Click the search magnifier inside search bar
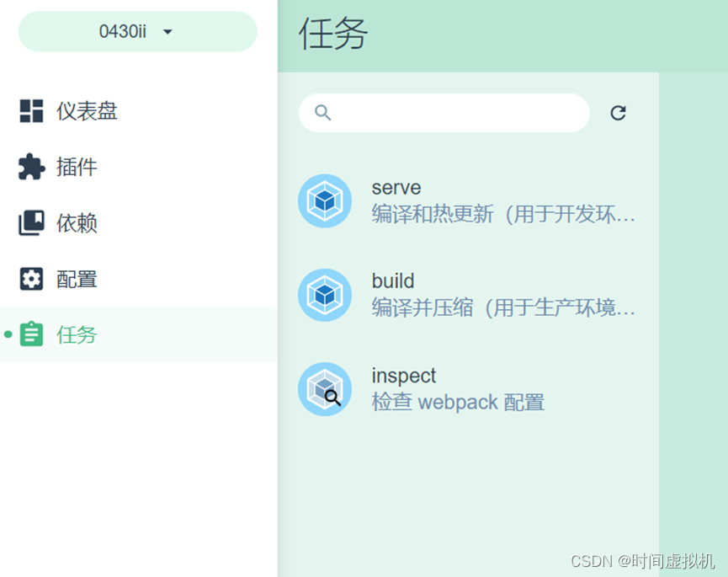This screenshot has height=577, width=728. pyautogui.click(x=321, y=112)
